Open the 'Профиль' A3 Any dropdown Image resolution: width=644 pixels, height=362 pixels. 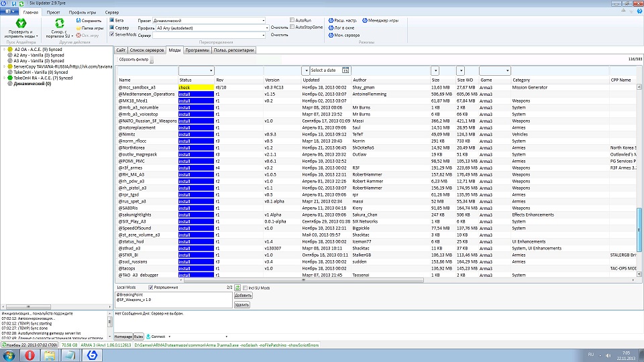click(x=265, y=28)
